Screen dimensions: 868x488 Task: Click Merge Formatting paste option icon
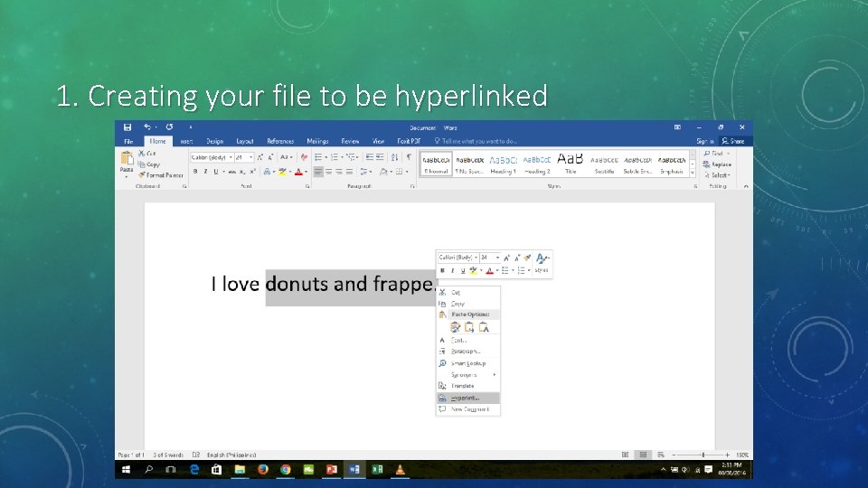coord(469,327)
